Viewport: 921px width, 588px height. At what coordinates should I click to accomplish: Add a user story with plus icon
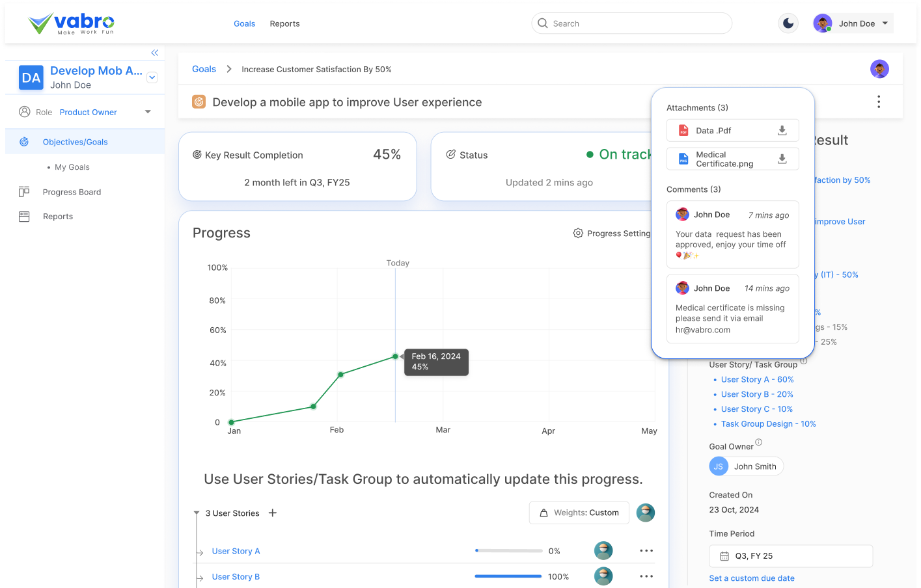pos(273,513)
